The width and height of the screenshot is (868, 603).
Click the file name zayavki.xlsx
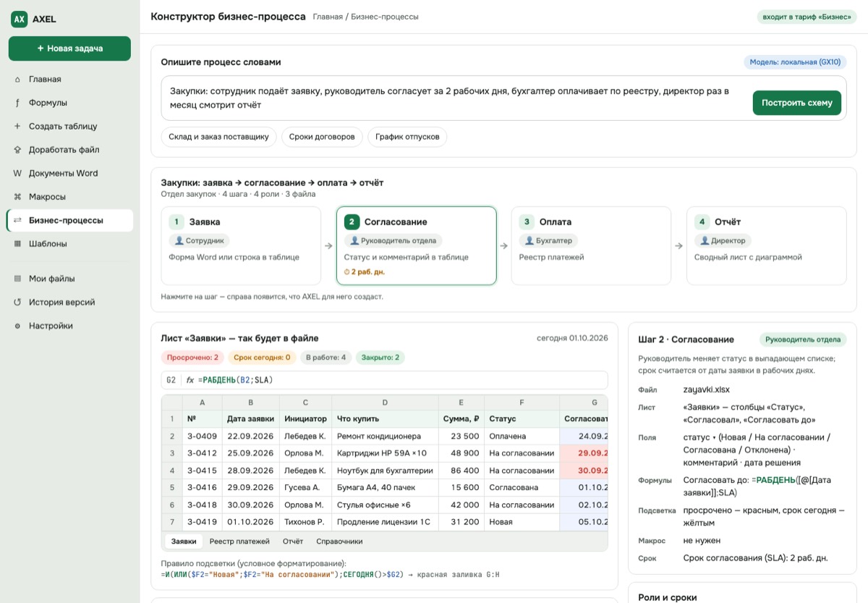pyautogui.click(x=707, y=389)
